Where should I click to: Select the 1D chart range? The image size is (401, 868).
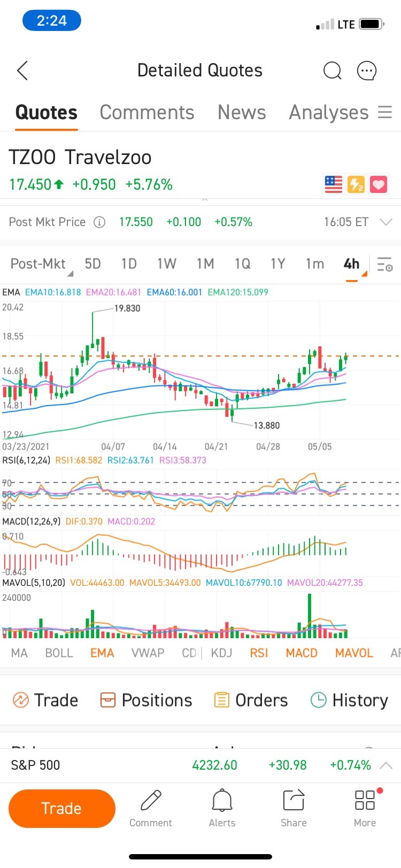coord(129,264)
